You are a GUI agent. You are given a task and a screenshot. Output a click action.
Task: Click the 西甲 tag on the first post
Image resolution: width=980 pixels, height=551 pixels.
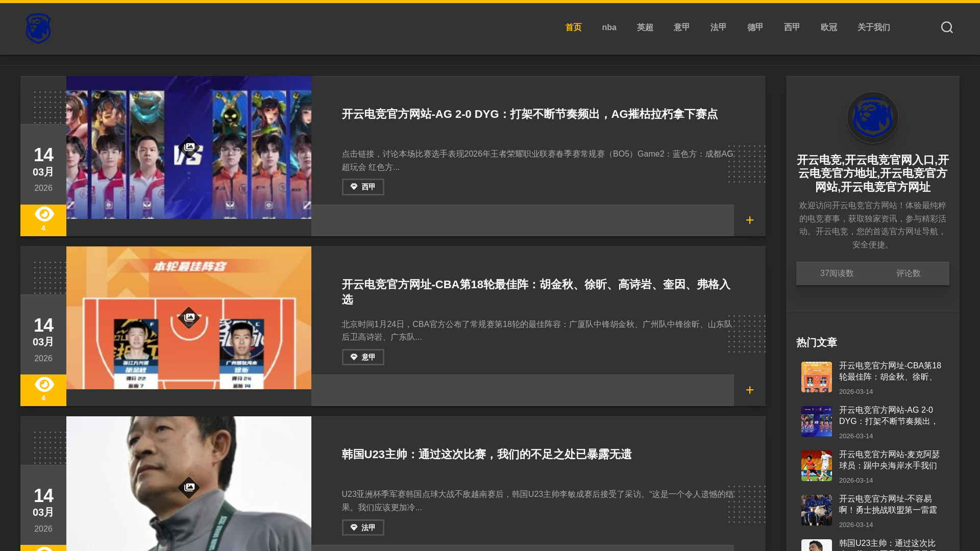[x=363, y=187]
